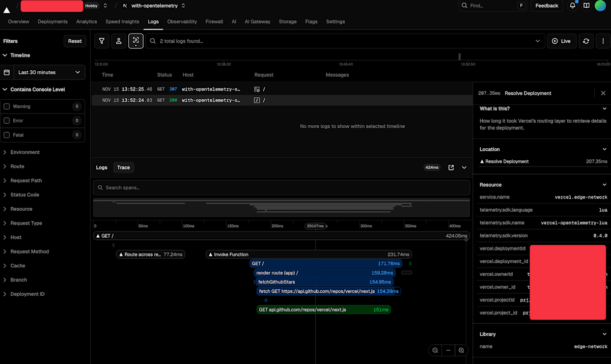This screenshot has height=364, width=611.
Task: Toggle the trace scan icon button
Action: click(x=136, y=41)
